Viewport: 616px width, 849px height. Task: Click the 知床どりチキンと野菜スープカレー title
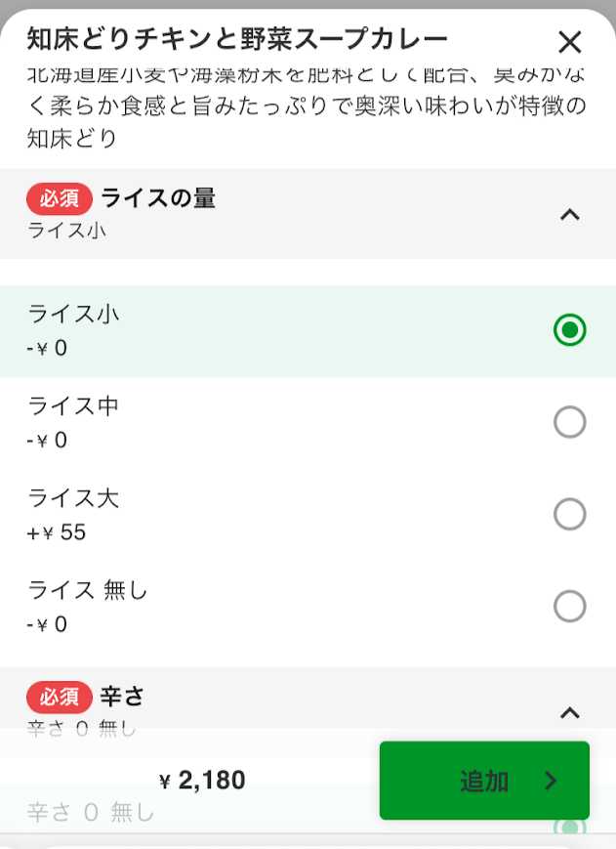pos(237,39)
